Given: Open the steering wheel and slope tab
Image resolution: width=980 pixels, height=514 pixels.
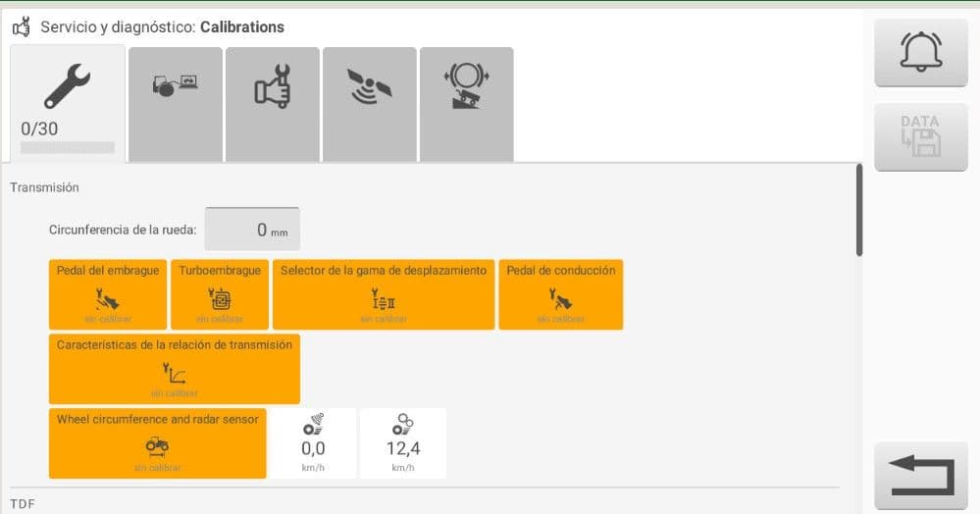Looking at the screenshot, I should click(467, 104).
